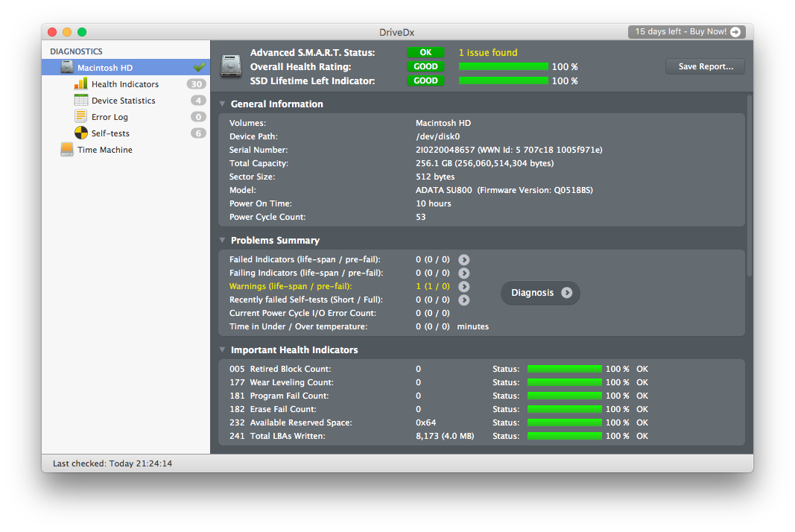
Task: Click the OK S.M.A.R.T. status badge
Action: [425, 52]
